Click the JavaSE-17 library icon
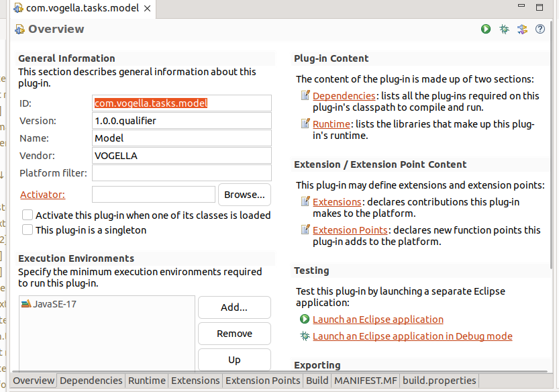Screen dimensions: 559x392 point(26,304)
